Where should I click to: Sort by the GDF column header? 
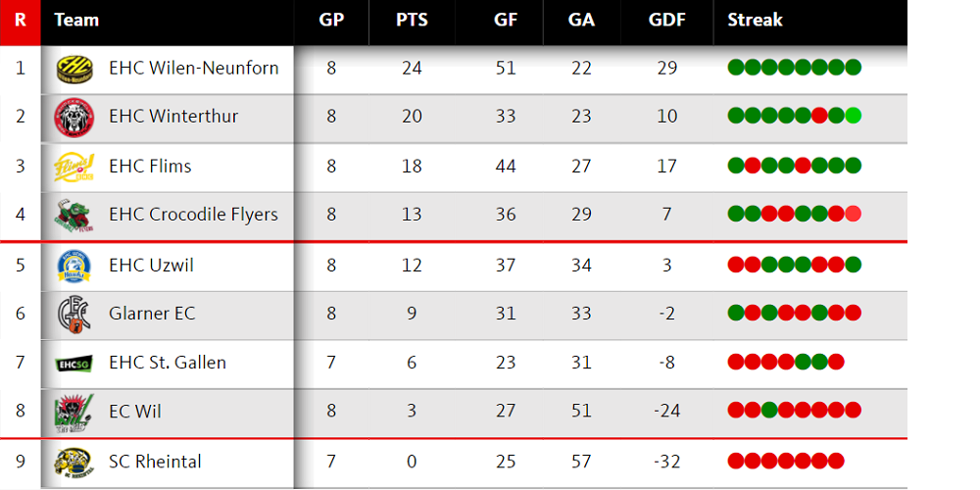coord(667,20)
